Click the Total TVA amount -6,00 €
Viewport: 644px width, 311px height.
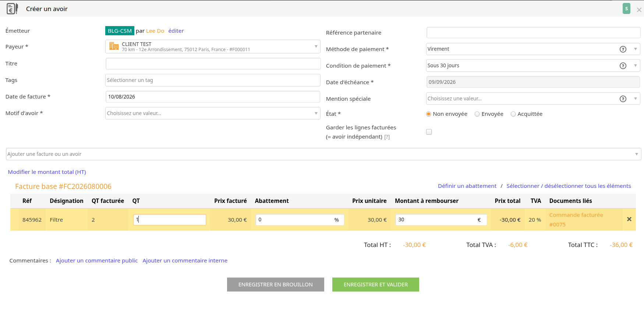[518, 245]
